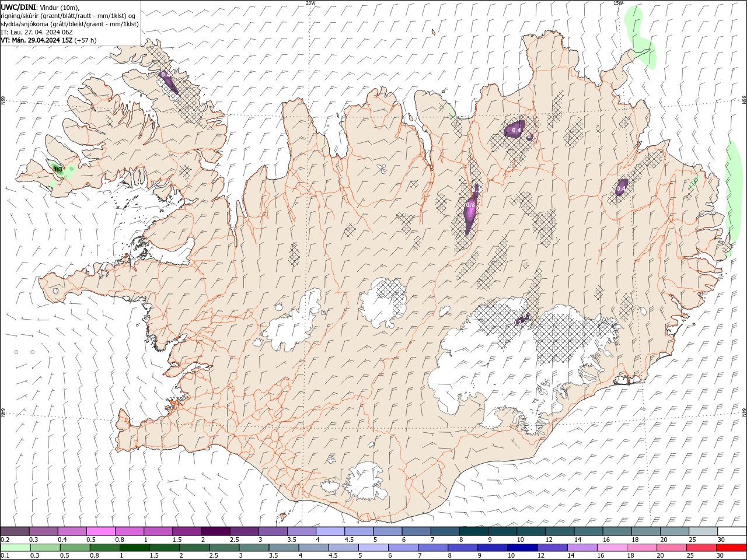Select the bright red 30 swatch in lower scale
Screen dimensions: 747x560
click(731, 548)
